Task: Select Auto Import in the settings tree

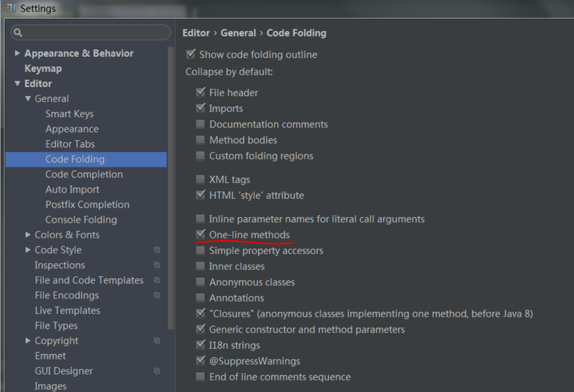Action: (x=72, y=189)
